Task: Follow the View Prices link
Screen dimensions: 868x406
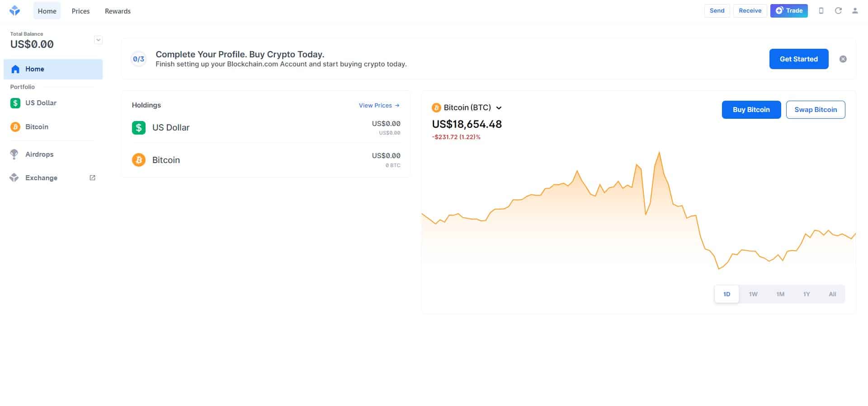Action: click(x=379, y=105)
